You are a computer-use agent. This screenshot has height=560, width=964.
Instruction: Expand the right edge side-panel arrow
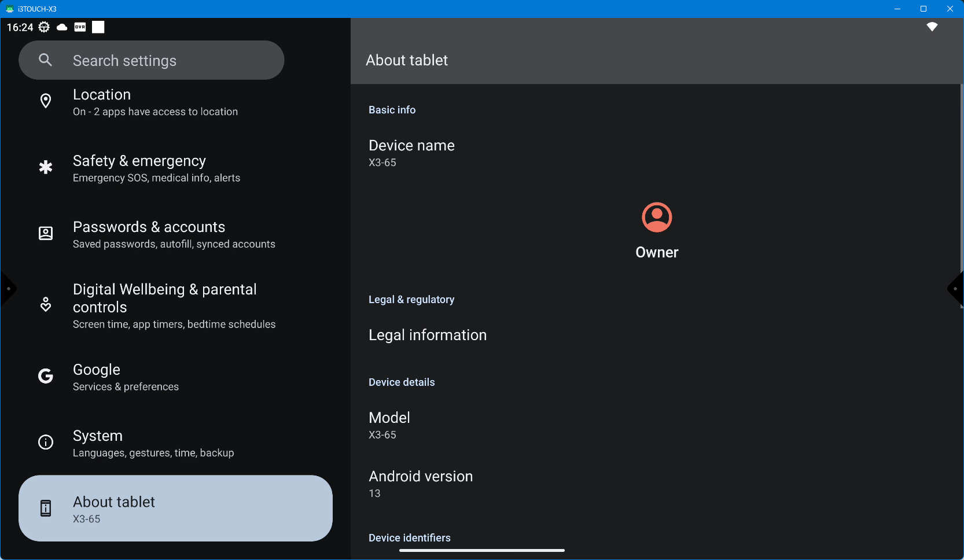click(x=956, y=289)
